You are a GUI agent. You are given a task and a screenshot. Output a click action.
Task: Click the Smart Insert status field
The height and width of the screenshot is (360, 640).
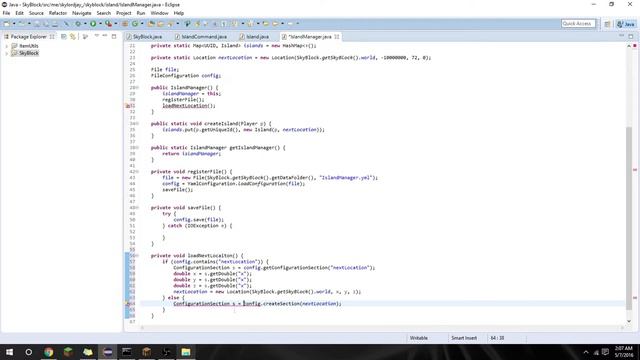[464, 338]
